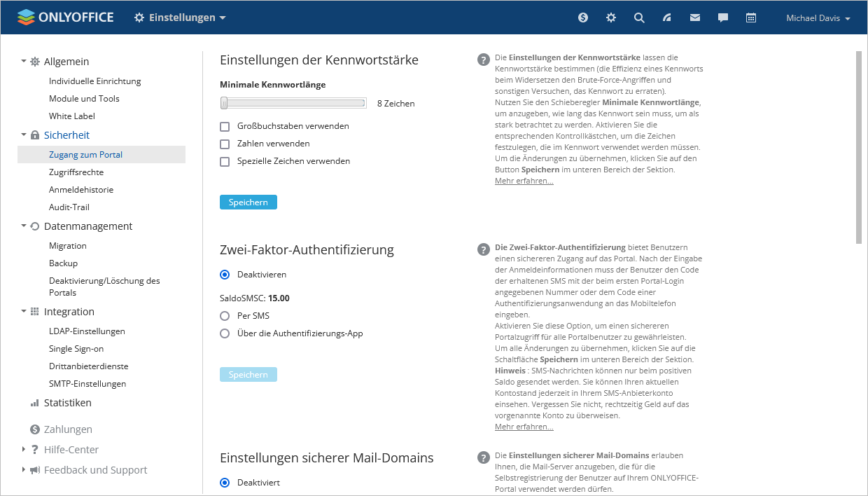Open Individuelle Einrichtung settings page
Viewport: 868px width, 496px height.
click(95, 81)
